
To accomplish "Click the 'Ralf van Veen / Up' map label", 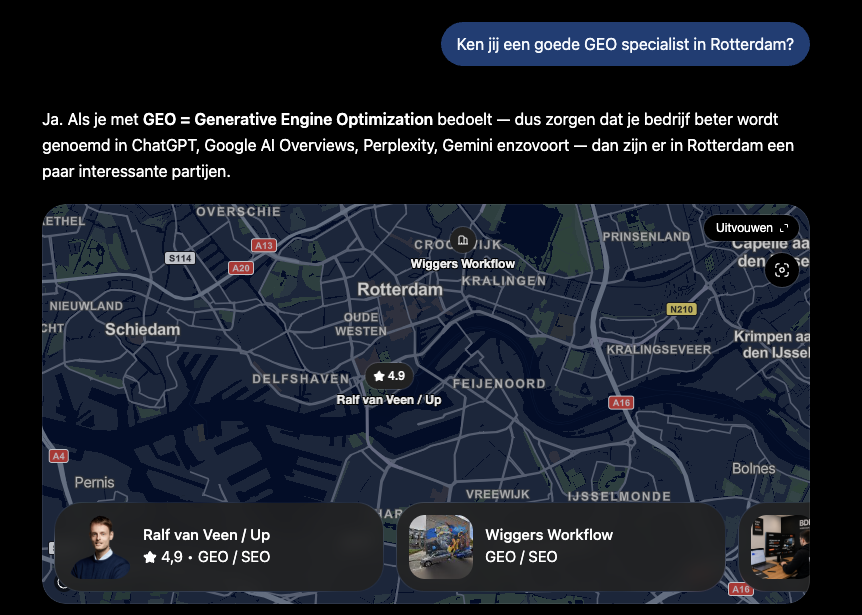I will coord(389,400).
